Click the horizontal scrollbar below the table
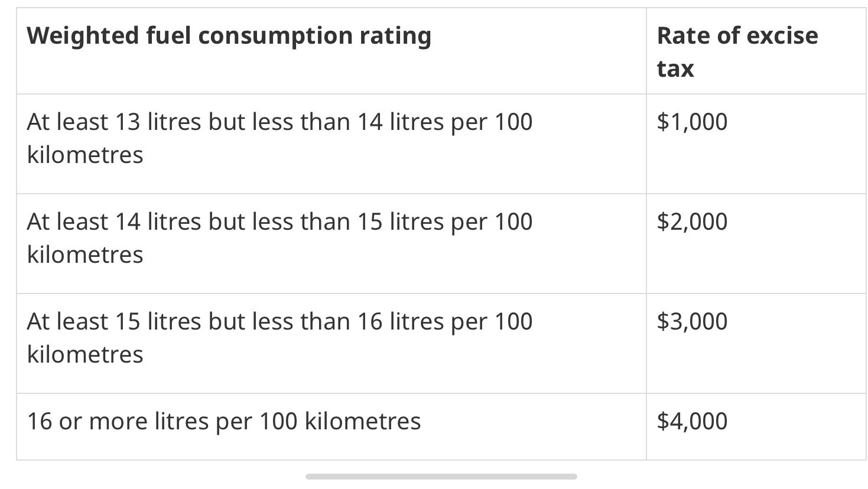This screenshot has height=489, width=868. 441,477
